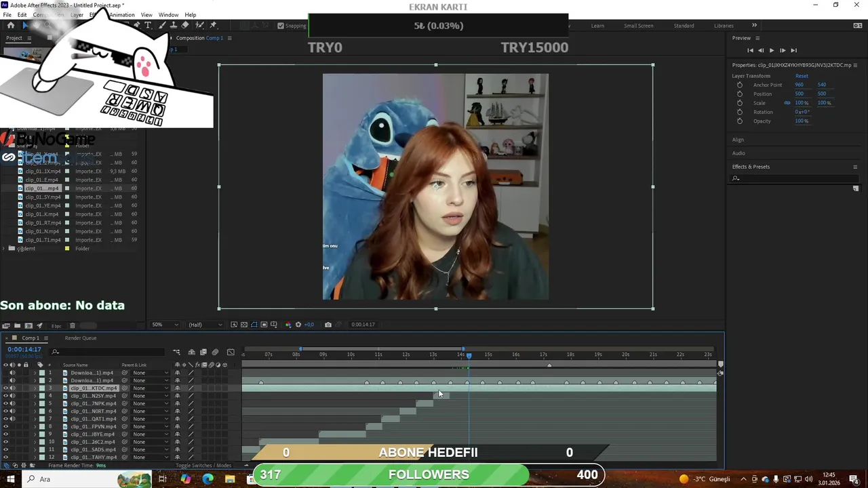Switch to the Learn workspace
Image resolution: width=868 pixels, height=488 pixels.
point(597,26)
